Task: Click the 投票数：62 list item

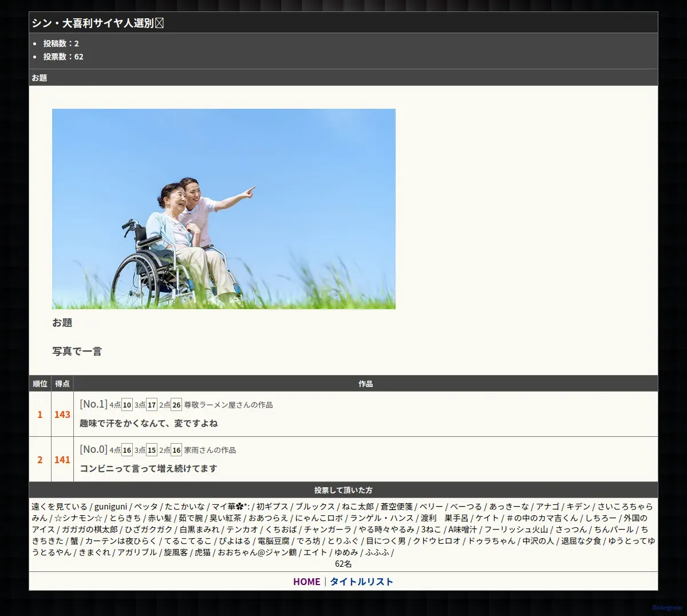Action: pyautogui.click(x=64, y=57)
